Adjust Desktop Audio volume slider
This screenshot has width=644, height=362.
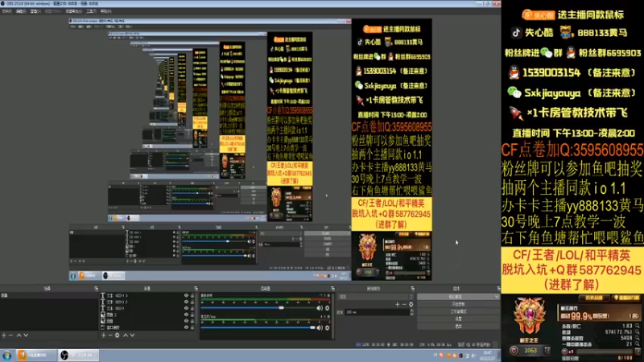click(x=258, y=308)
